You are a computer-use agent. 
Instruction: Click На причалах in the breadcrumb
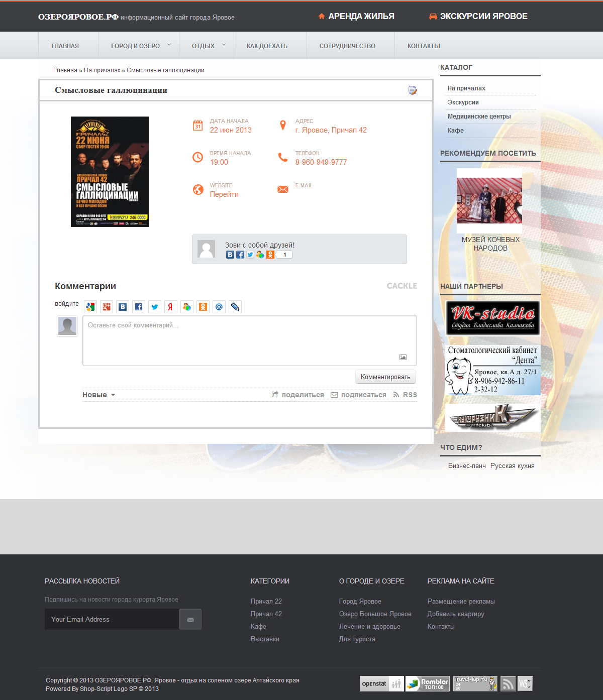tap(102, 70)
